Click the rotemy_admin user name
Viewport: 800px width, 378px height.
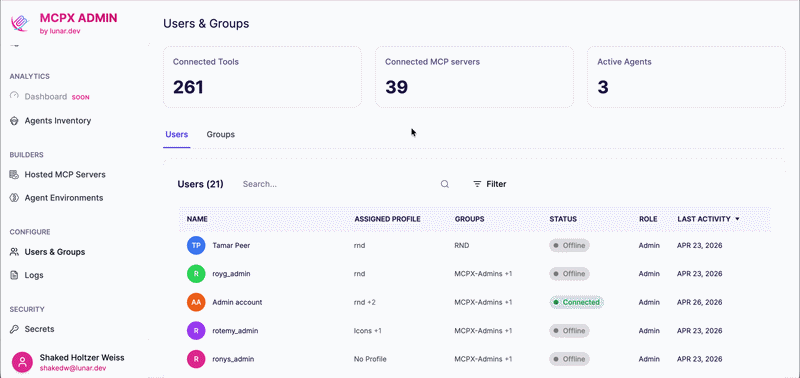click(x=235, y=331)
